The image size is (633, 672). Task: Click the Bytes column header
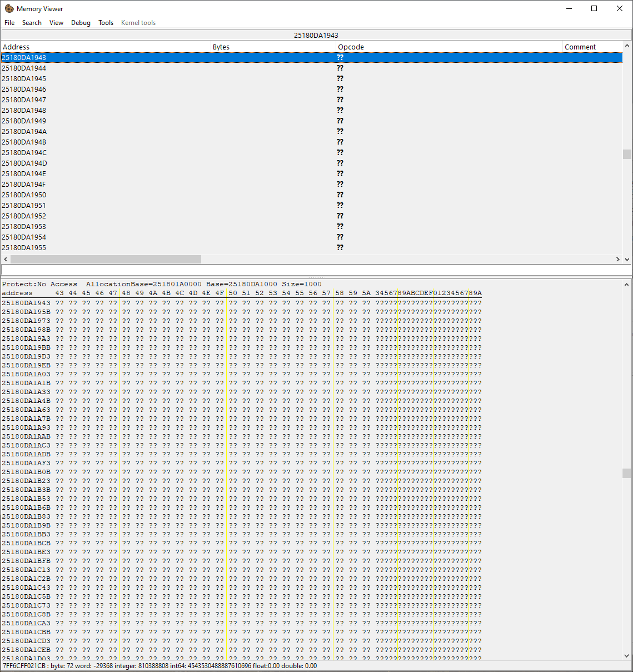coord(221,47)
